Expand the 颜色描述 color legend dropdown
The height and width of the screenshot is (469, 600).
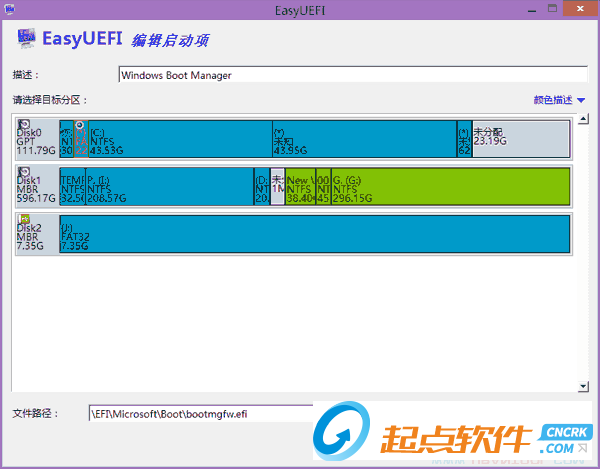pyautogui.click(x=559, y=100)
